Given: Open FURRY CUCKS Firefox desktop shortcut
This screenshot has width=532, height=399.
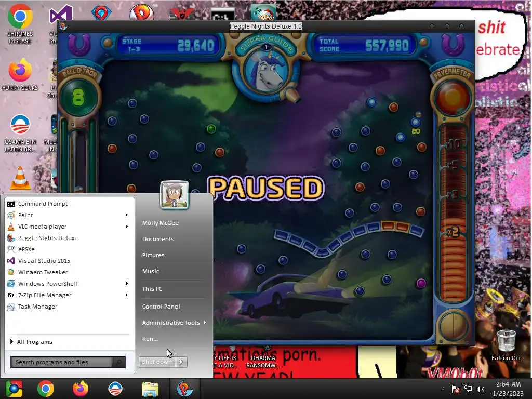Looking at the screenshot, I should click(x=20, y=75).
